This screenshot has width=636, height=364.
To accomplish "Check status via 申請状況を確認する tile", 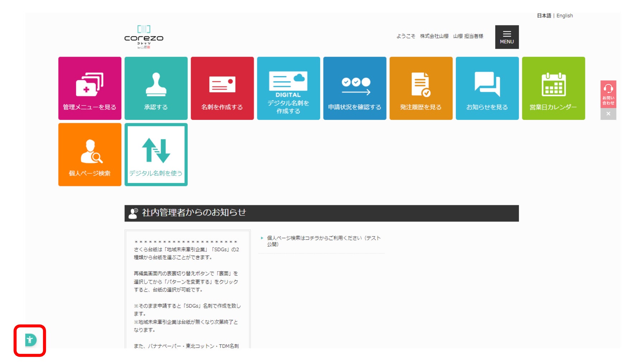I will point(355,88).
